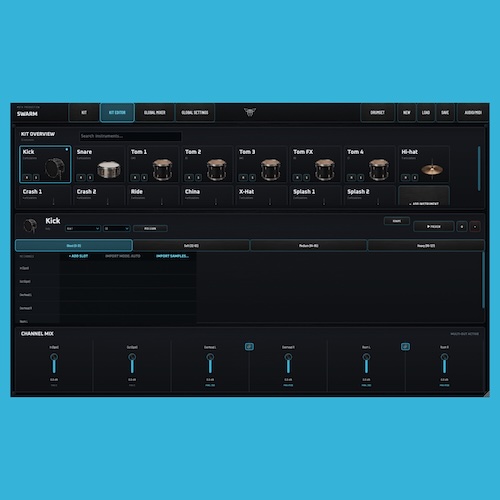This screenshot has width=500, height=500.
Task: Click the Load button
Action: point(426,113)
